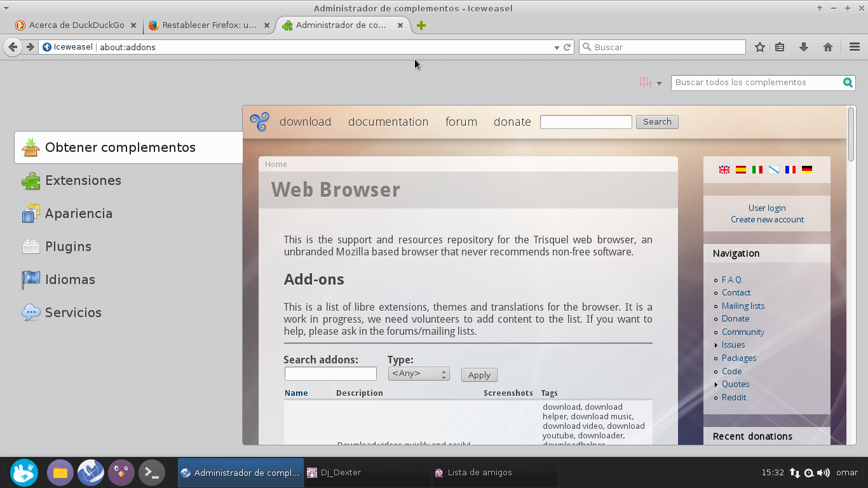Open the Reddit navigation link

(x=734, y=397)
